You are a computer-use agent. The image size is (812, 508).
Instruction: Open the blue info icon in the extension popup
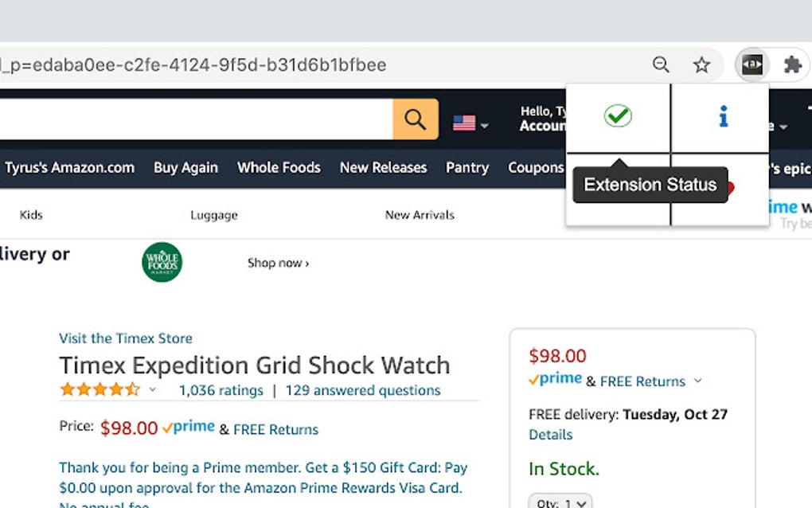click(x=722, y=116)
